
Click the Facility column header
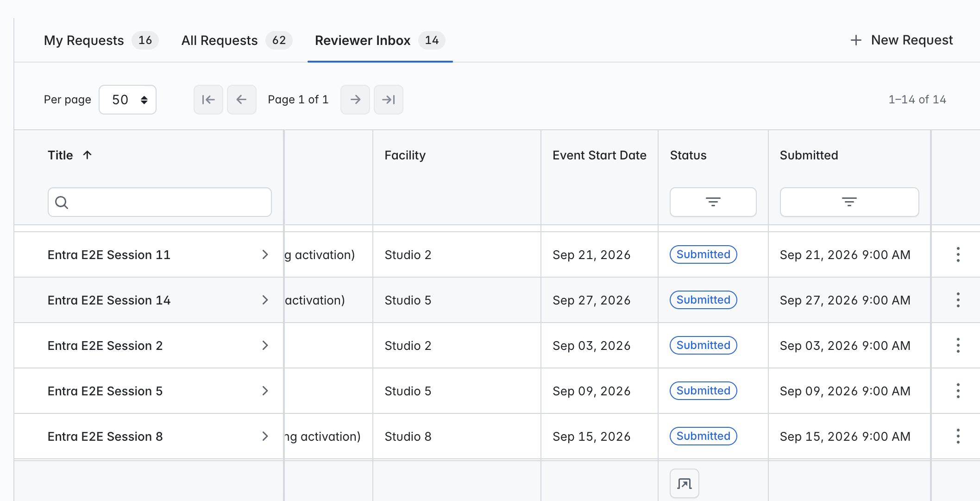tap(405, 155)
